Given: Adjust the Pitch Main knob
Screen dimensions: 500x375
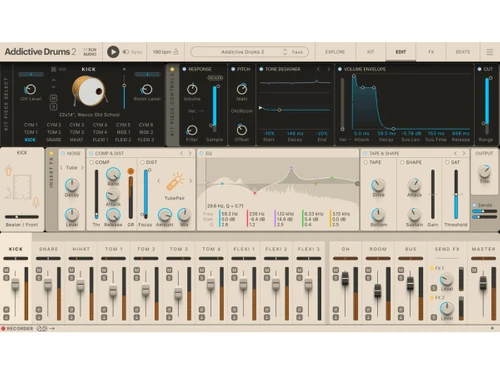Looking at the screenshot, I should pyautogui.click(x=242, y=89).
